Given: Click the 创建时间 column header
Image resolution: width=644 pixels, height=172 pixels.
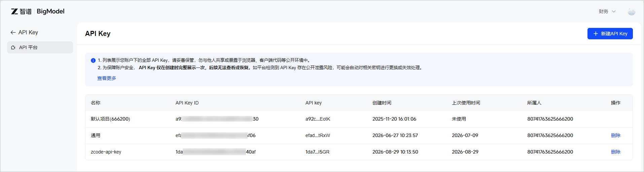Looking at the screenshot, I should tap(382, 103).
